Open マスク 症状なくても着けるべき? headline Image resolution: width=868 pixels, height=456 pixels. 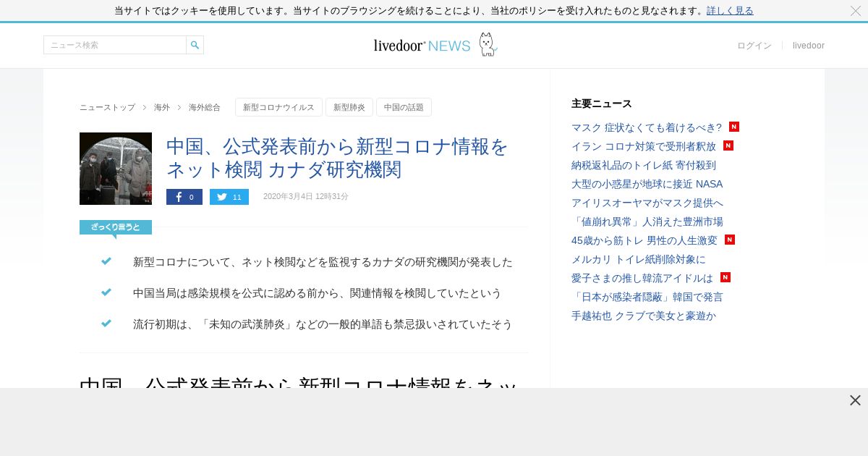click(x=647, y=127)
